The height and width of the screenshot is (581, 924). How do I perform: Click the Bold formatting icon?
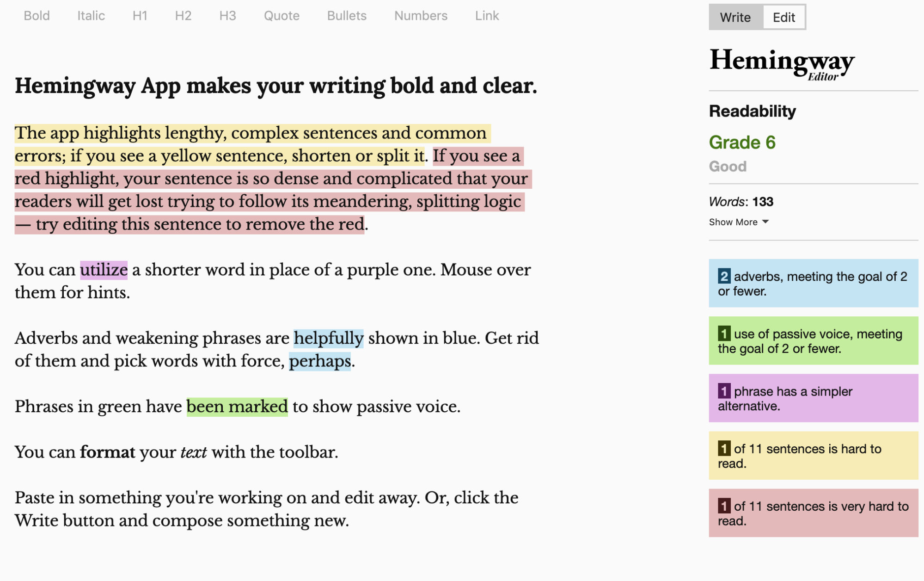coord(37,15)
